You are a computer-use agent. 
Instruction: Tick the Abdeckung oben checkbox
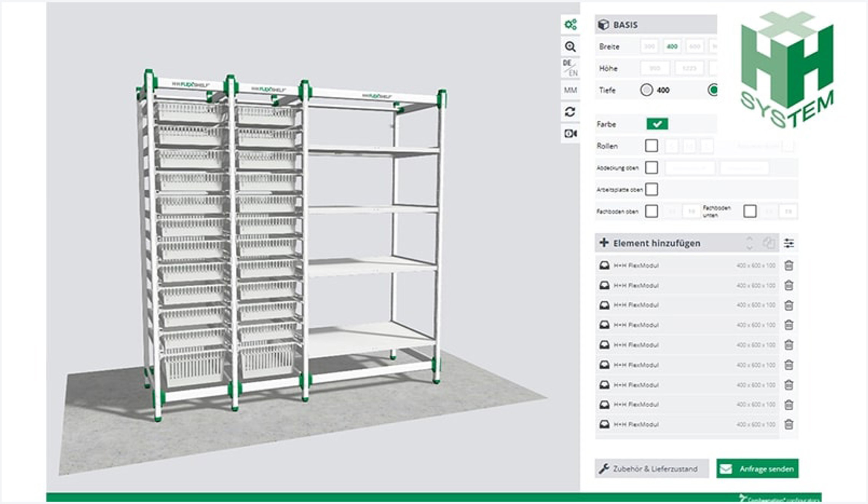[x=651, y=167]
